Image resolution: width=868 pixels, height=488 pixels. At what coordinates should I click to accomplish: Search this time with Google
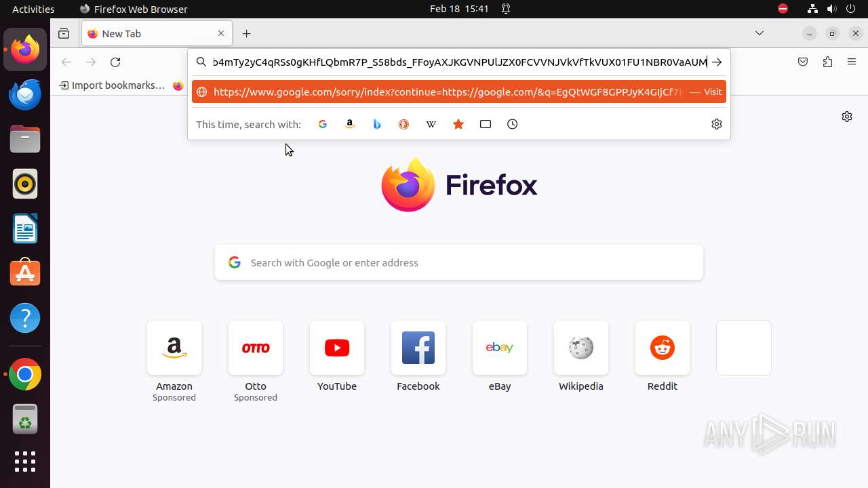tap(323, 124)
